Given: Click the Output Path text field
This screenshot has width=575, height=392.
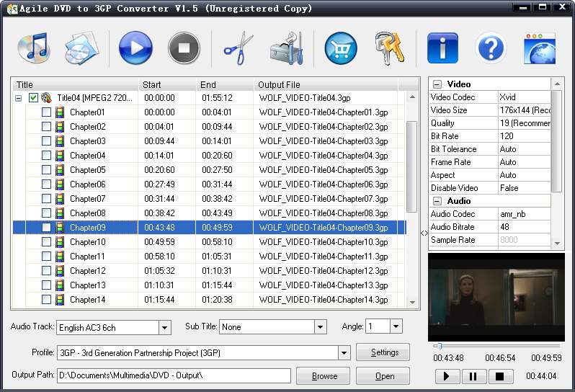Looking at the screenshot, I should click(174, 375).
